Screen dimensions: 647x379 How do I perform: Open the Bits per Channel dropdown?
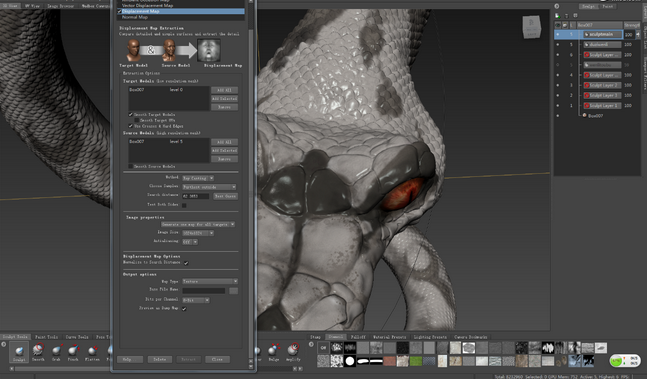click(196, 300)
